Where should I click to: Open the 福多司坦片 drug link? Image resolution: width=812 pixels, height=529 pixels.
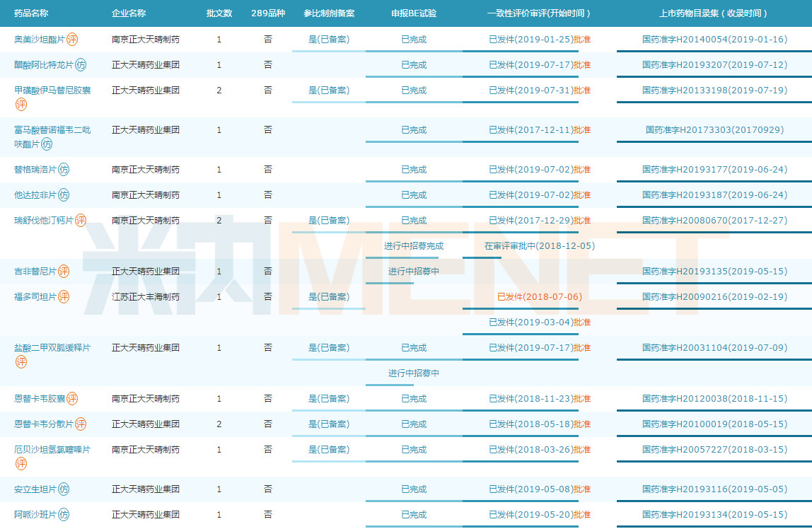[35, 296]
